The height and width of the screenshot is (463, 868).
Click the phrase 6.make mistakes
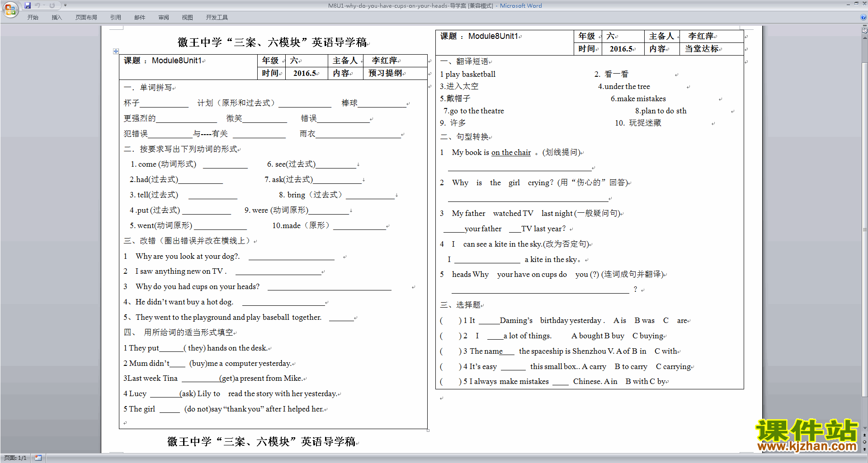coord(638,98)
